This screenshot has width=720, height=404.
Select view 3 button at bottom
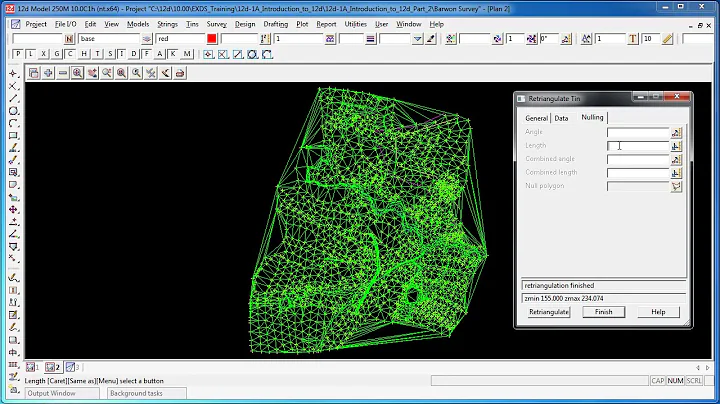73,367
